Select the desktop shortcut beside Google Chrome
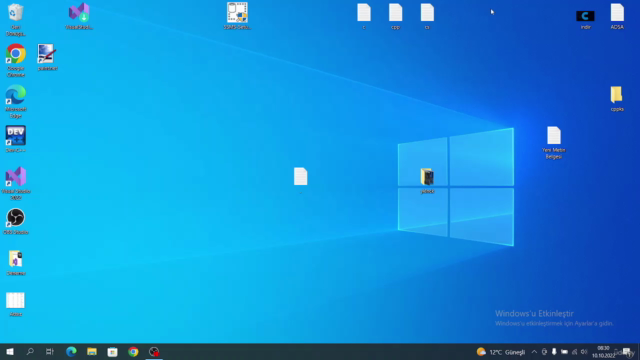Screen dimensions: 640x360 point(47,57)
